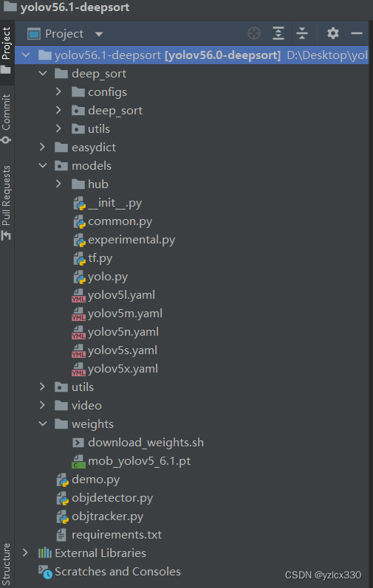Select the mob_yolov5_6.1.pt weights file
This screenshot has width=373, height=588.
[139, 461]
